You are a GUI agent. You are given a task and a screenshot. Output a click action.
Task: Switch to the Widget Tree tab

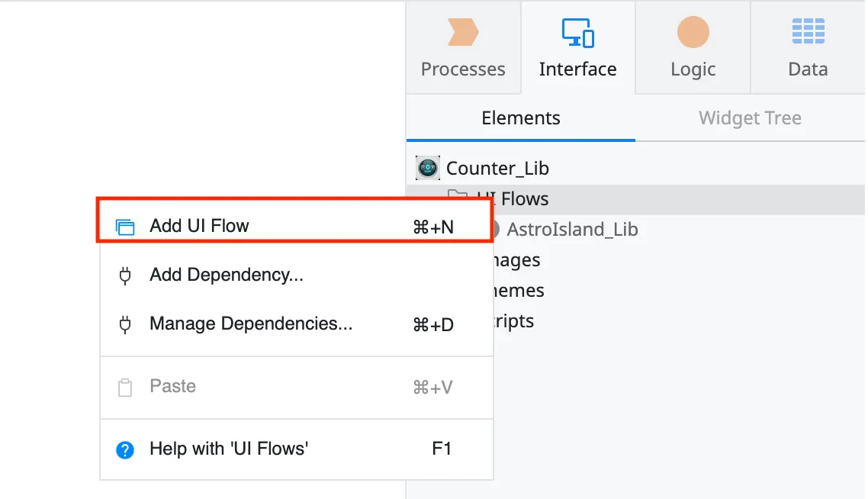[x=749, y=118]
